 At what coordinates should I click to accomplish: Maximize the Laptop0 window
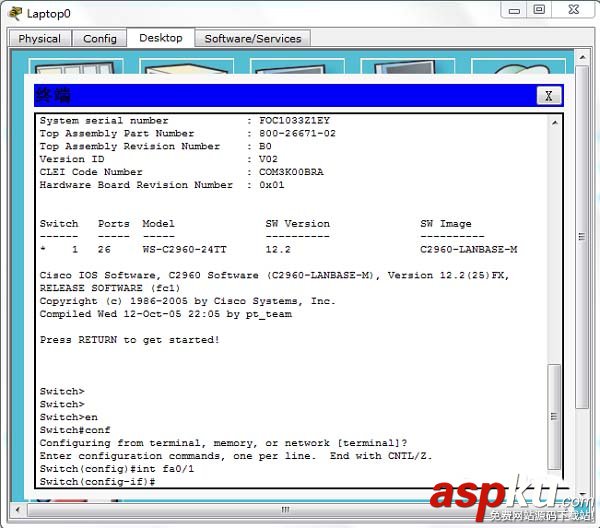(539, 10)
